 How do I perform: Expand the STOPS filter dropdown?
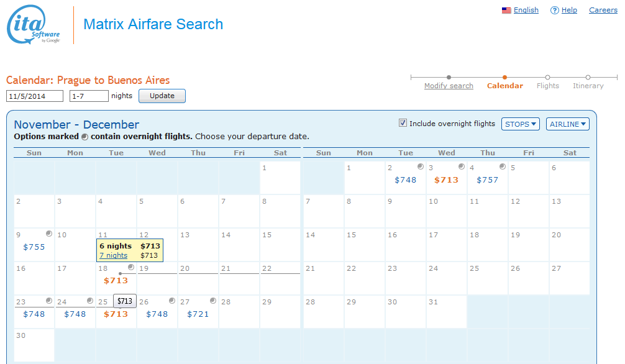point(520,124)
